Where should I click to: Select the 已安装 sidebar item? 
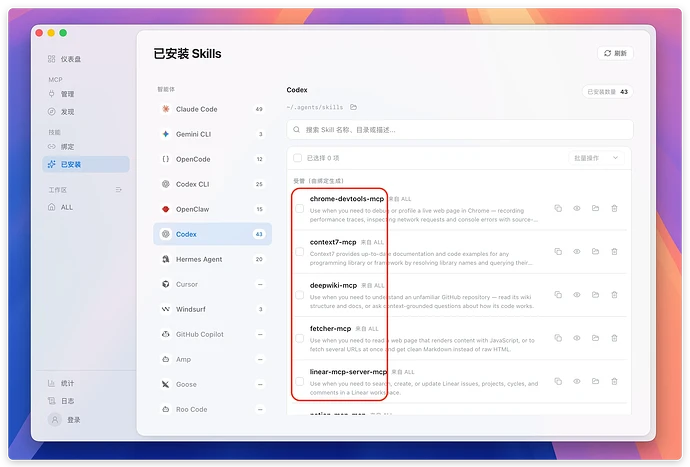(86, 164)
